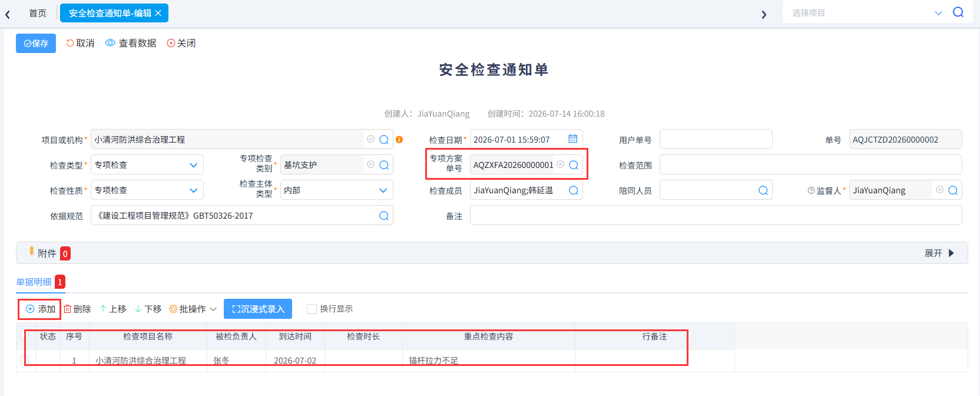Open the 批操作 batch actions menu
The image size is (980, 396).
(x=193, y=309)
